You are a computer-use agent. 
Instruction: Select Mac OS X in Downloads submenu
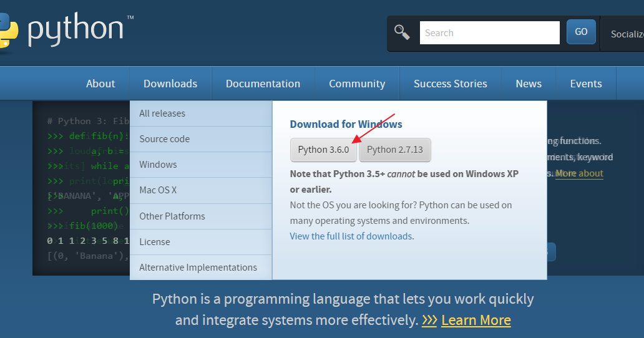tap(201, 190)
